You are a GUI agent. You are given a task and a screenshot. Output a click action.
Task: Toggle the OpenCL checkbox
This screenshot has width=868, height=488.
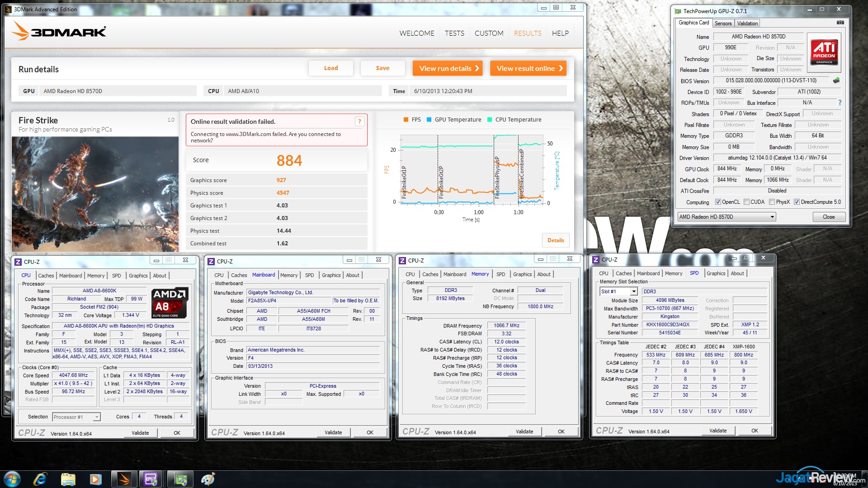(718, 202)
